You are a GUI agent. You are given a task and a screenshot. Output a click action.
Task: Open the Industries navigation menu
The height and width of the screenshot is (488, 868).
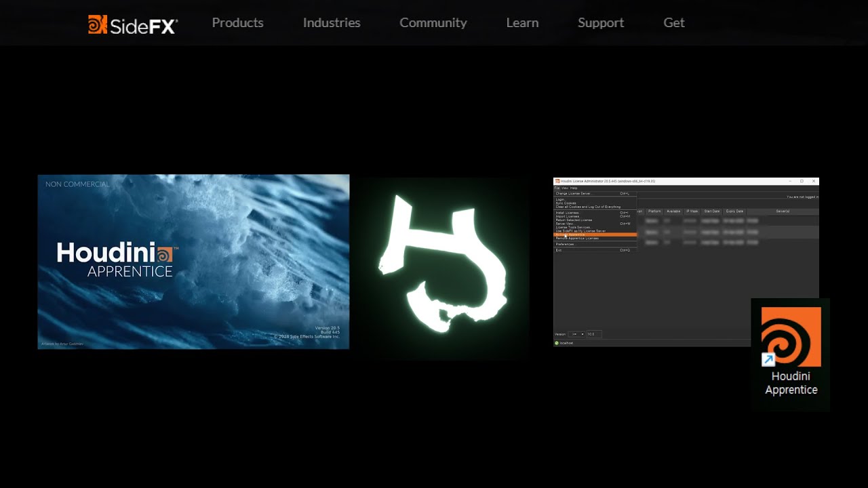tap(332, 22)
